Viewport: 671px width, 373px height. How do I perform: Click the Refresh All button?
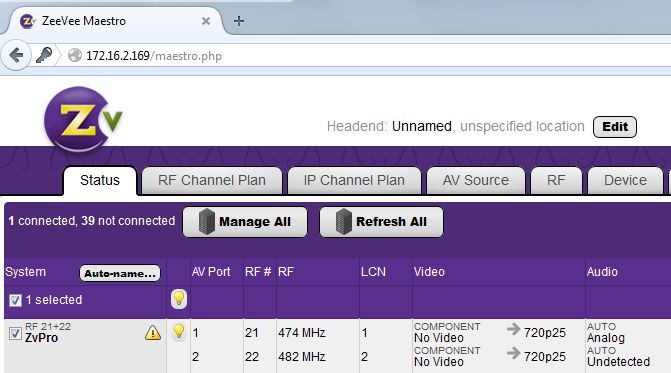click(x=381, y=222)
